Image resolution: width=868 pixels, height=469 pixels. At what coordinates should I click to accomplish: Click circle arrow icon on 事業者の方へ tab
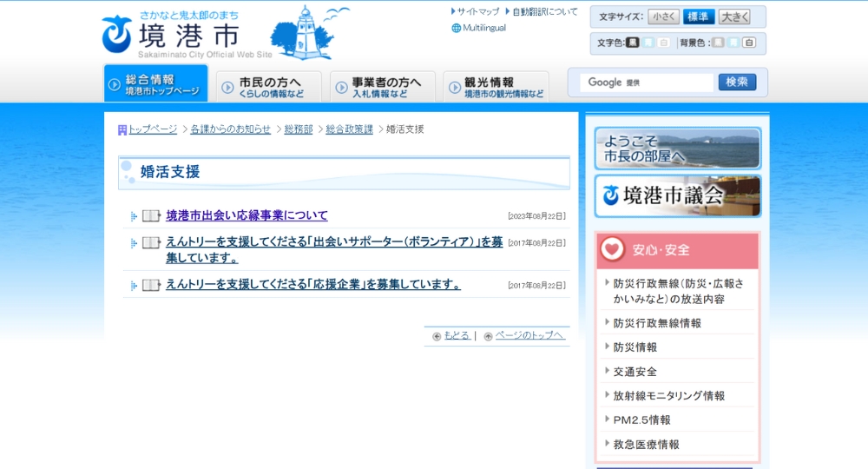341,88
